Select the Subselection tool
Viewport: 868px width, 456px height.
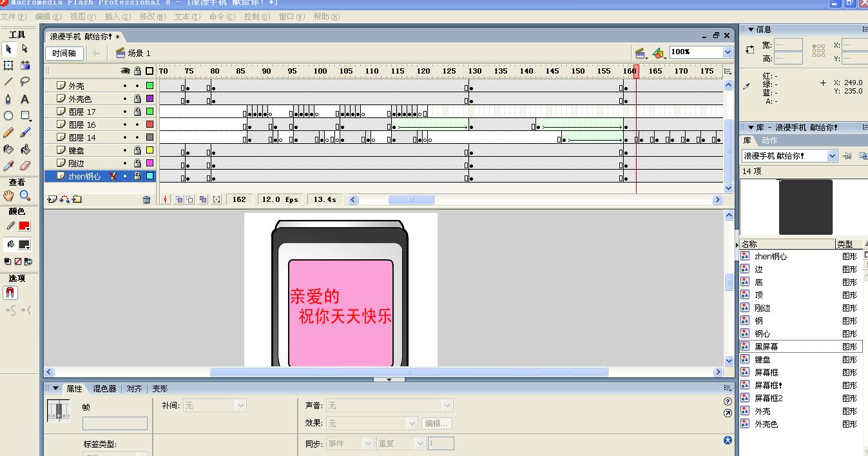point(25,48)
